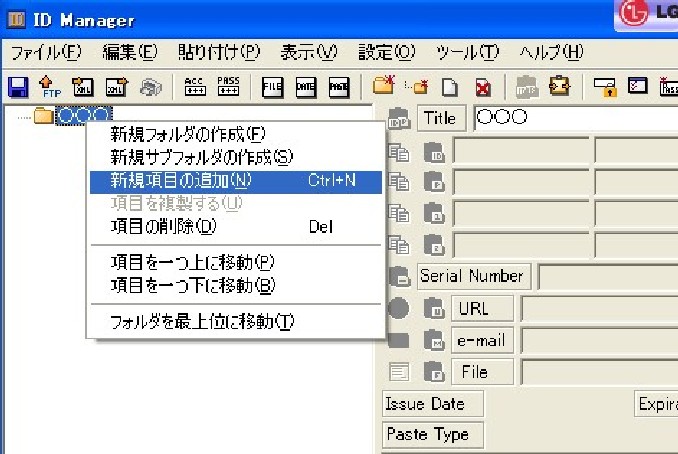The width and height of the screenshot is (678, 454).
Task: Click the e-mail button
Action: coord(483,340)
